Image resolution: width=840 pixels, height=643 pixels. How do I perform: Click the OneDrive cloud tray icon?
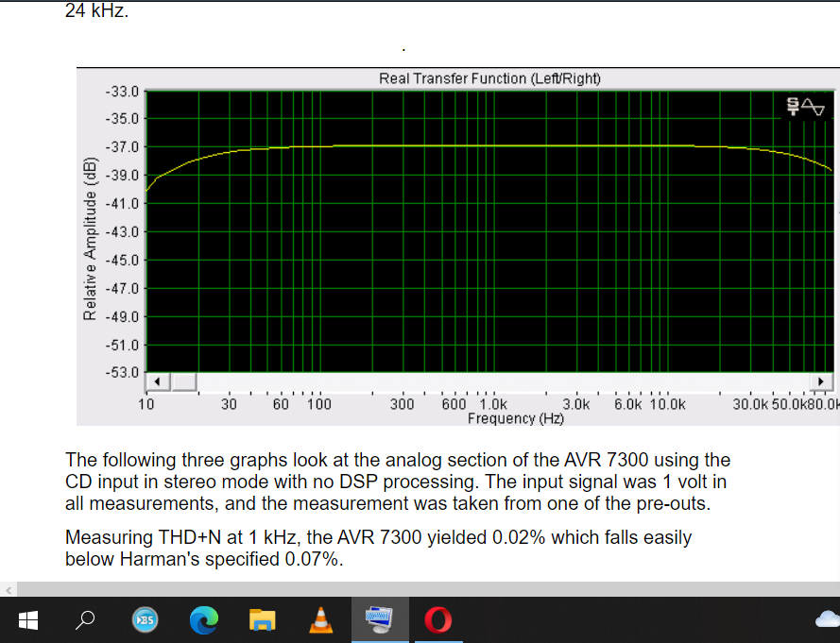[x=828, y=618]
